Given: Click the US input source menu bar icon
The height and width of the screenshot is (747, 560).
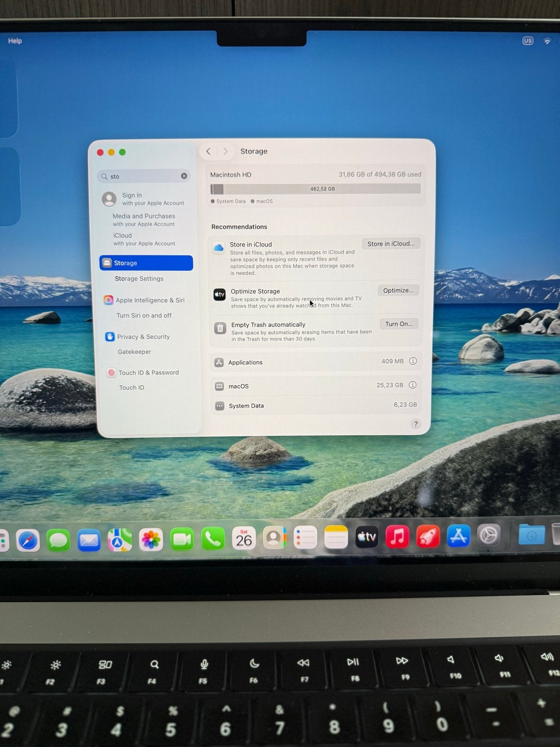Looking at the screenshot, I should click(x=528, y=41).
